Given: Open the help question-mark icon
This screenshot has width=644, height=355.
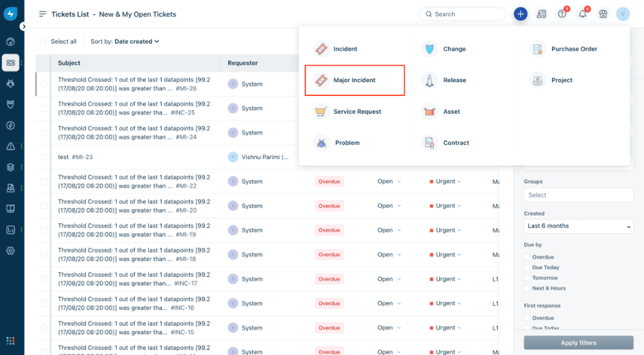Looking at the screenshot, I should (562, 13).
